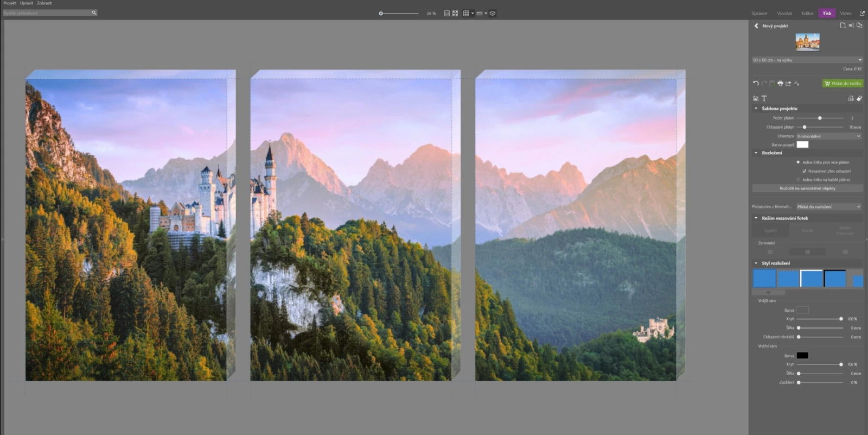Open the Upravit menu
Screen dimensions: 868x435
point(27,3)
